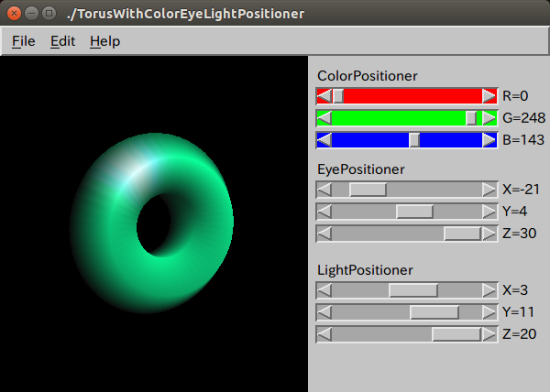
Task: Click the LightPositioner heading
Action: pyautogui.click(x=365, y=270)
